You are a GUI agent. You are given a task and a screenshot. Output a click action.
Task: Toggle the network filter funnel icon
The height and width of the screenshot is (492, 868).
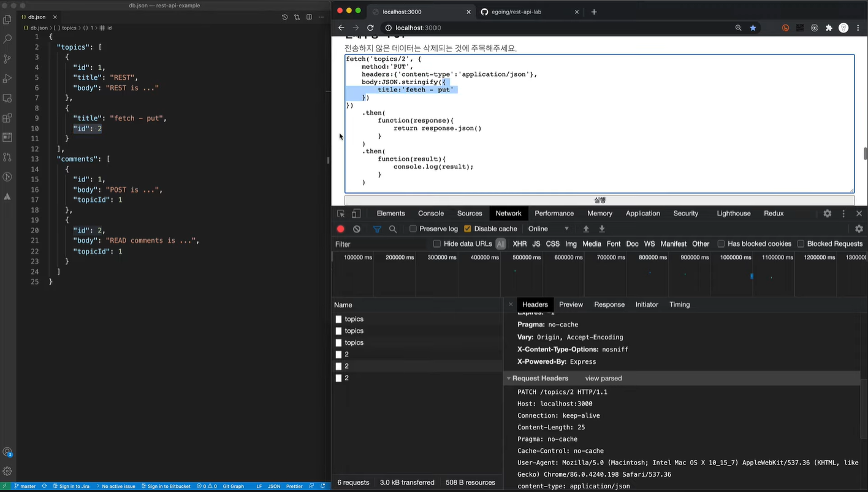click(x=377, y=229)
